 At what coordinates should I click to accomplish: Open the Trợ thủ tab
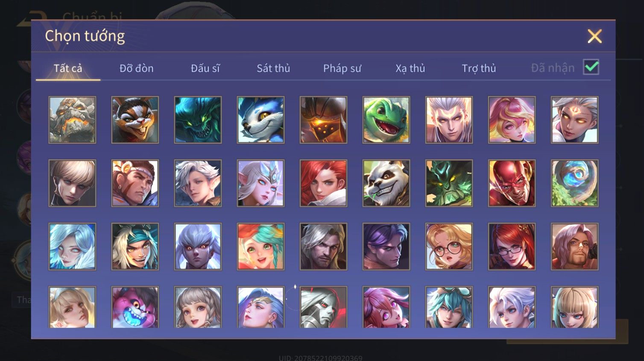coord(479,68)
